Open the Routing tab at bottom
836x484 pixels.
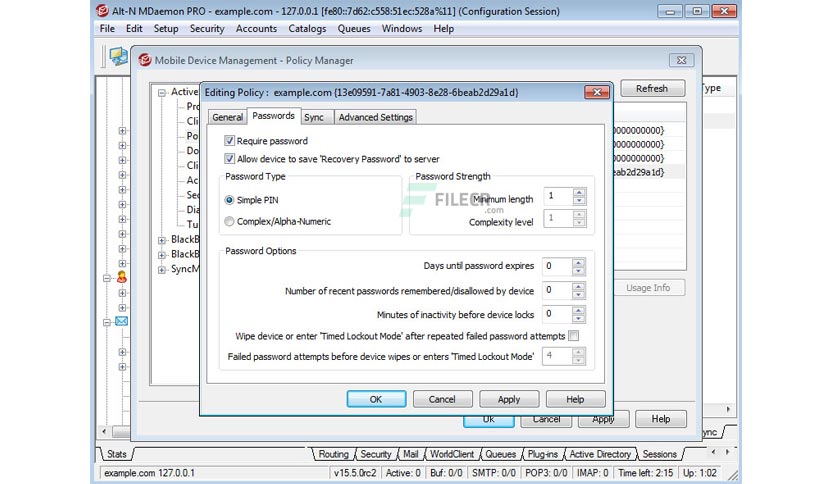coord(333,454)
